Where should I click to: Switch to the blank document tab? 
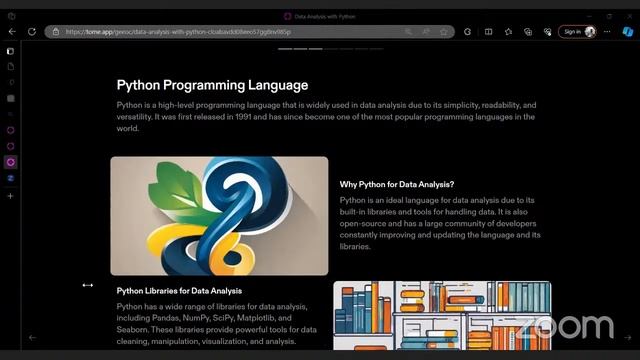tap(11, 67)
